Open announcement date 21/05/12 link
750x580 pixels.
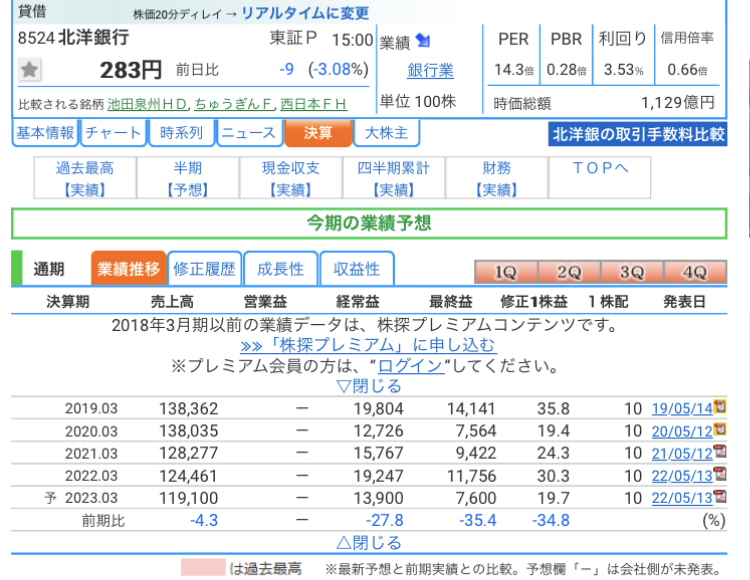click(x=682, y=453)
